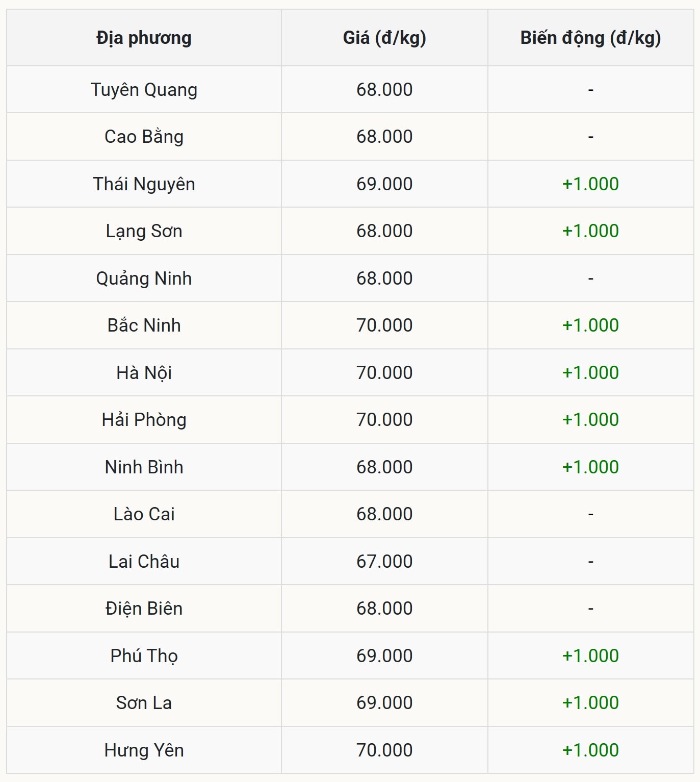This screenshot has width=700, height=782.
Task: Select the Lạng Sơn cell
Action: [144, 231]
